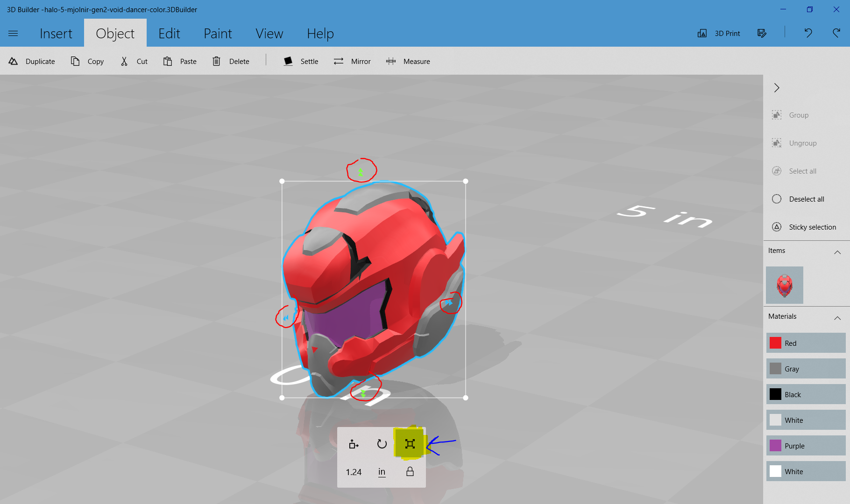This screenshot has width=850, height=504.
Task: Click the save icon next to 3D Print
Action: click(x=762, y=33)
